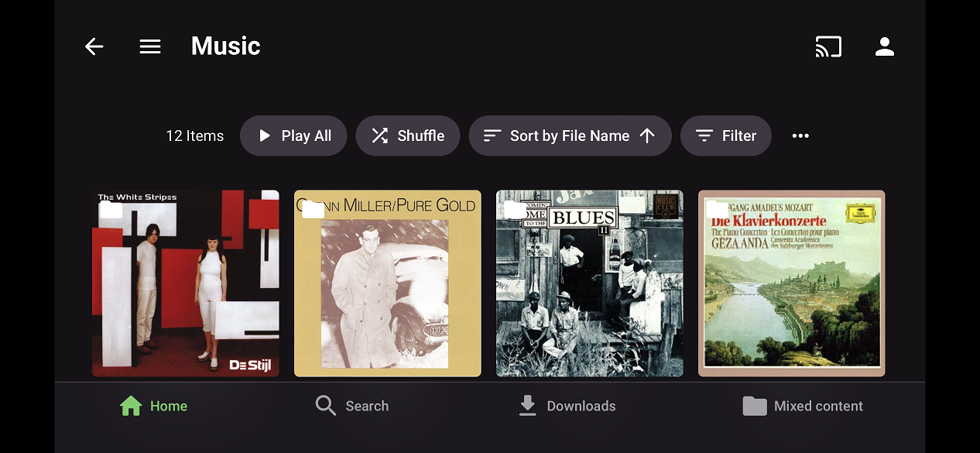The image size is (980, 453).
Task: Tap the back arrow icon
Action: click(94, 46)
